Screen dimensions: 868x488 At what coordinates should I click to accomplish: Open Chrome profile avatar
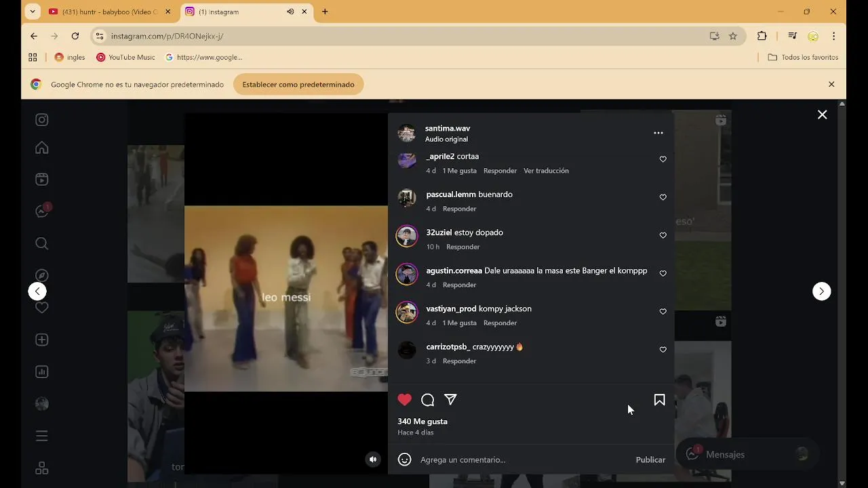click(813, 36)
